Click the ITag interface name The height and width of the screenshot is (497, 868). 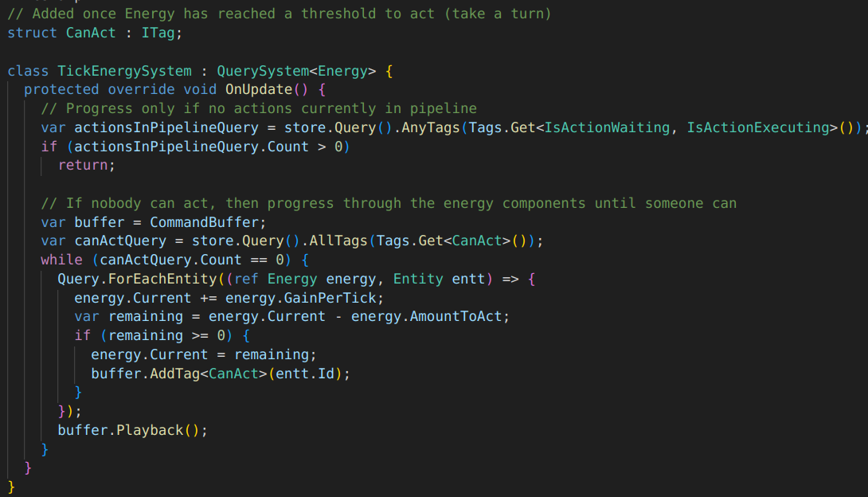point(158,33)
